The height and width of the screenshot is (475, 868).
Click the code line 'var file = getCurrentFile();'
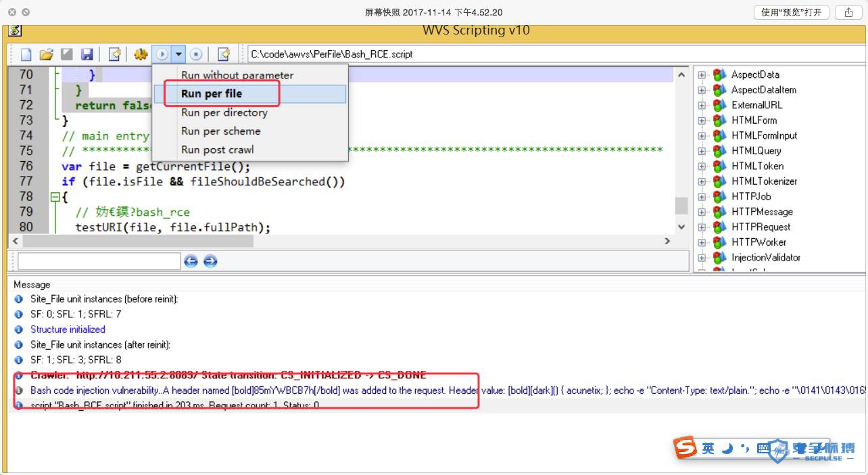pyautogui.click(x=156, y=166)
